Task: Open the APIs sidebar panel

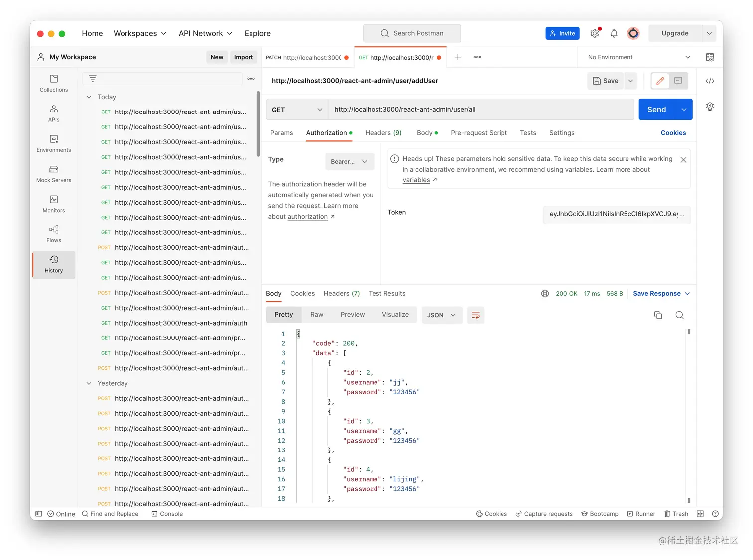Action: (54, 113)
